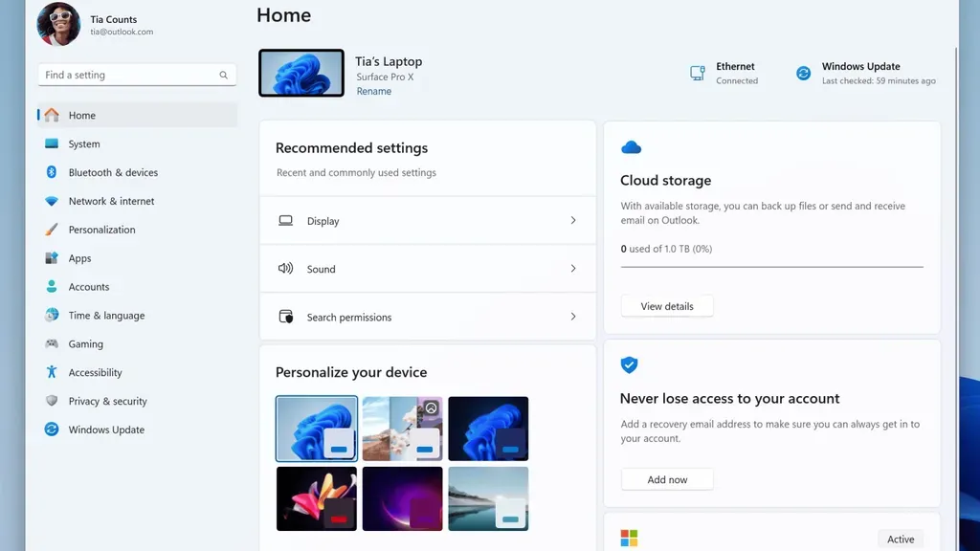Viewport: 980px width, 551px height.
Task: Click the Personalization paintbrush icon
Action: click(x=52, y=230)
